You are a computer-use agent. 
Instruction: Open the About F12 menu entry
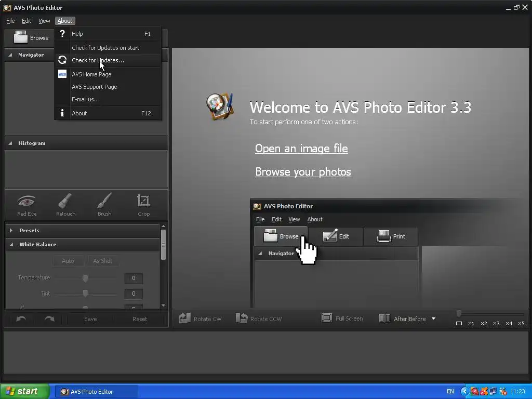coord(108,113)
